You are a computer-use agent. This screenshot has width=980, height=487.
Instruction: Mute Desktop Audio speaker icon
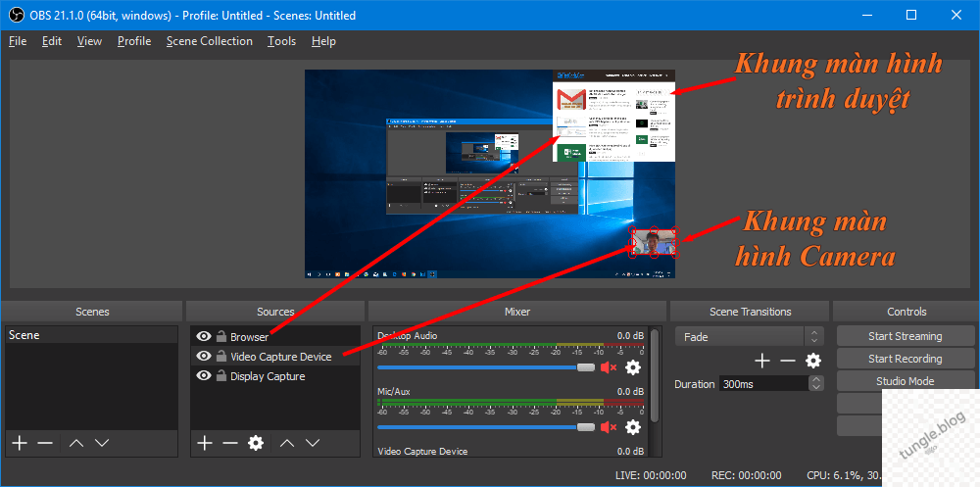609,367
